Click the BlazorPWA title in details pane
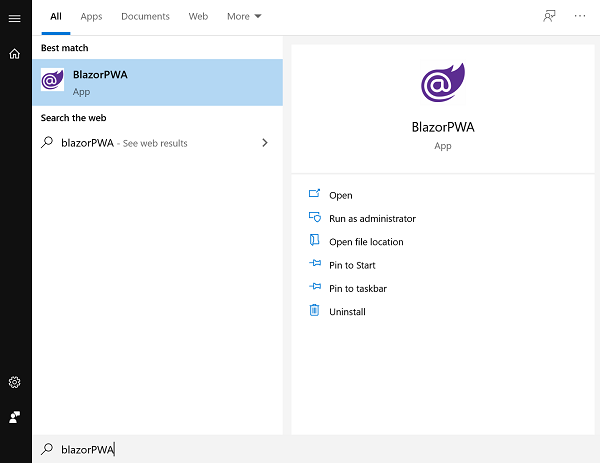 tap(443, 127)
